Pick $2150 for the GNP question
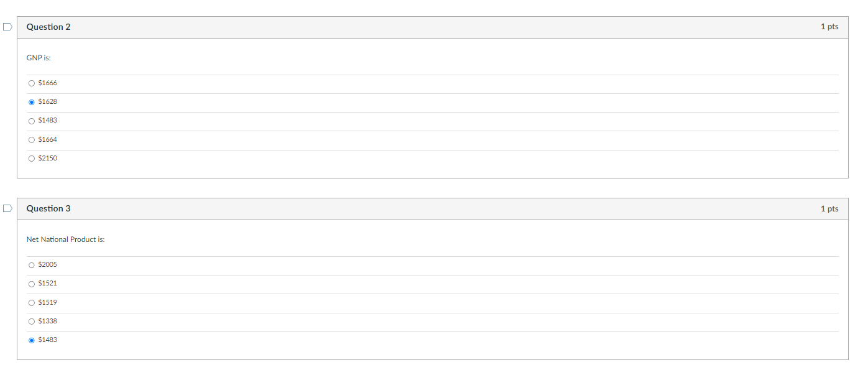 pos(31,158)
